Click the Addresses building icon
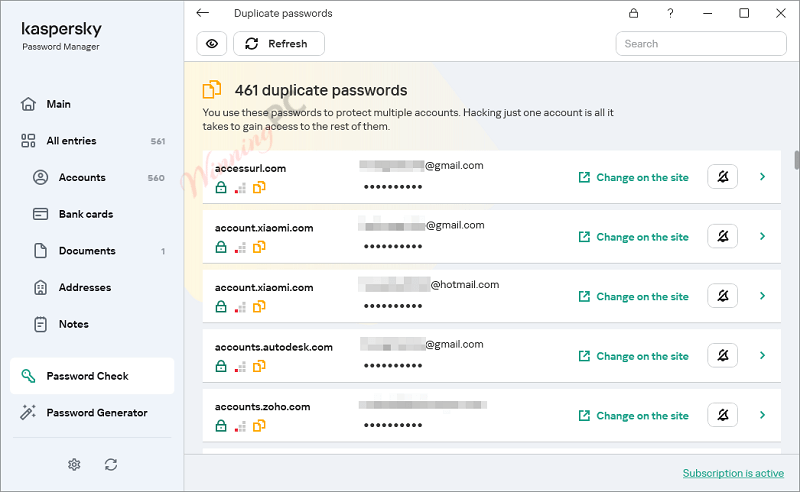The image size is (800, 492). (40, 288)
